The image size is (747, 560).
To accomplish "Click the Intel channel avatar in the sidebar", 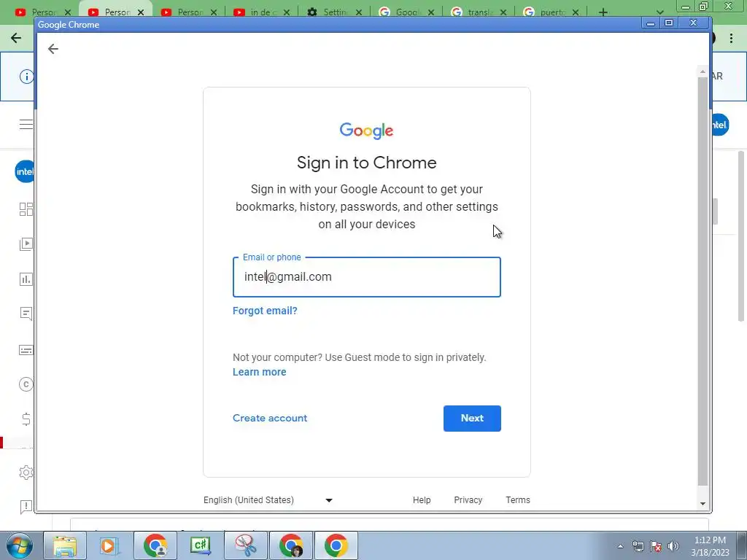I will pos(25,171).
